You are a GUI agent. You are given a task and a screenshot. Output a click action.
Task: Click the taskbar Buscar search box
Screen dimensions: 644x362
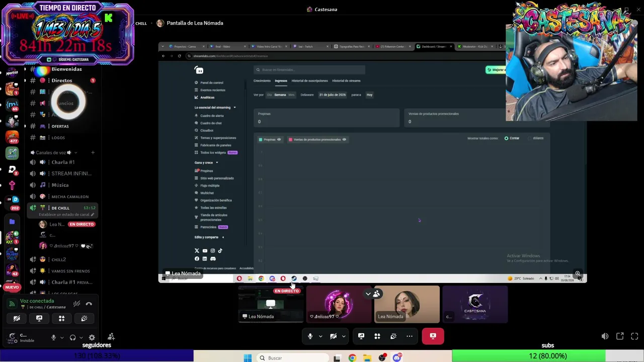tap(292, 358)
